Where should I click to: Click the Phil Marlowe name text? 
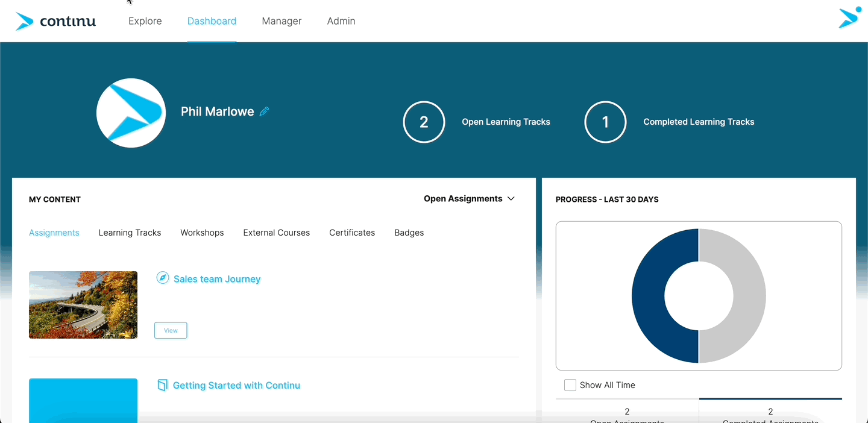218,111
